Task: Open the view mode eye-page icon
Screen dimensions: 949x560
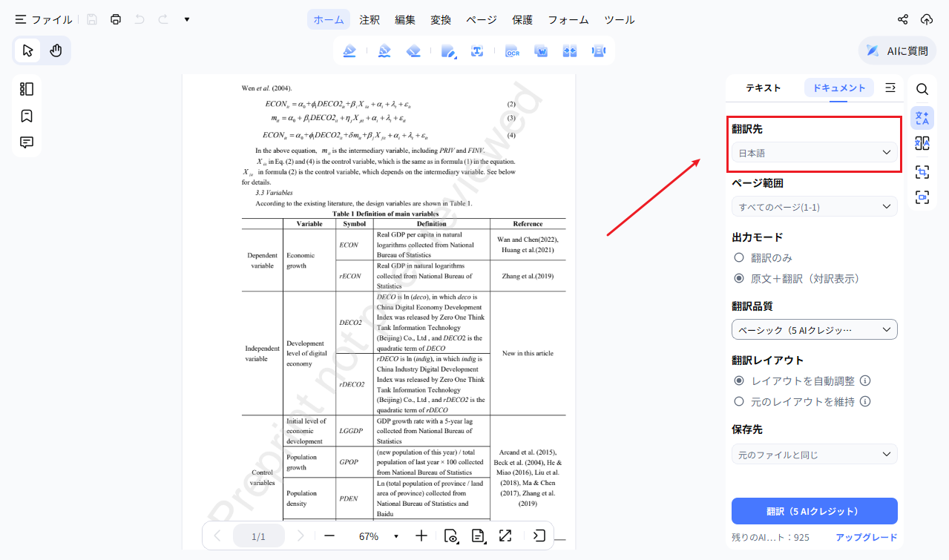Action: point(450,536)
